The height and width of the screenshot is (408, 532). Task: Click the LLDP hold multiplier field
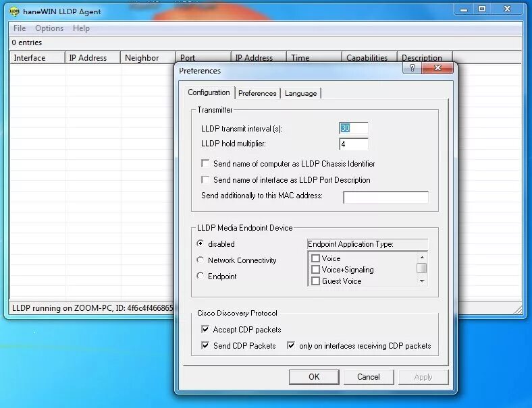coord(354,144)
